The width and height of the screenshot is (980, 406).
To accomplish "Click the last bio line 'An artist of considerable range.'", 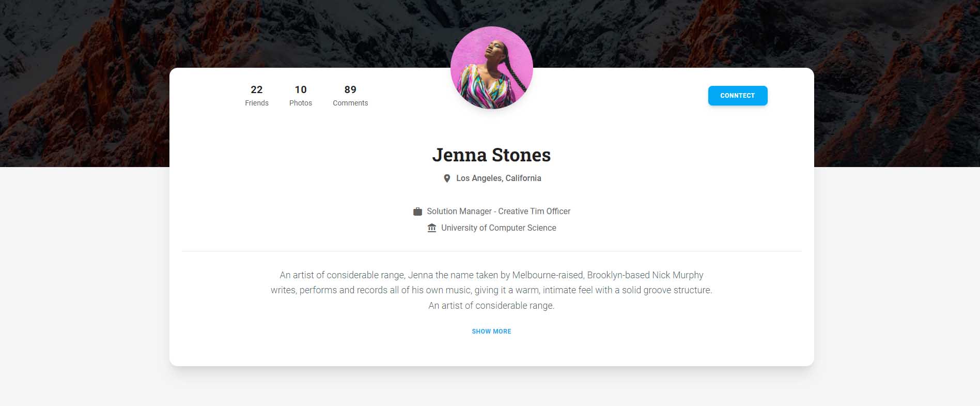I will tap(491, 306).
